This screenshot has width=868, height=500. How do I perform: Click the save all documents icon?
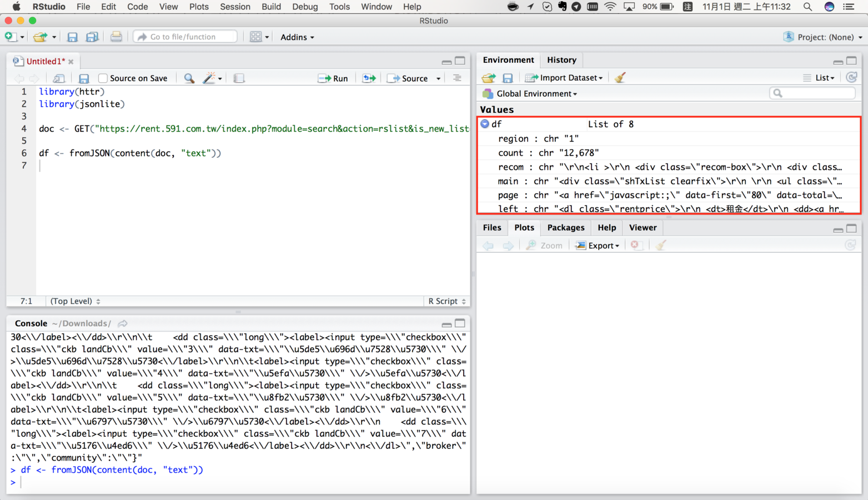click(x=92, y=37)
